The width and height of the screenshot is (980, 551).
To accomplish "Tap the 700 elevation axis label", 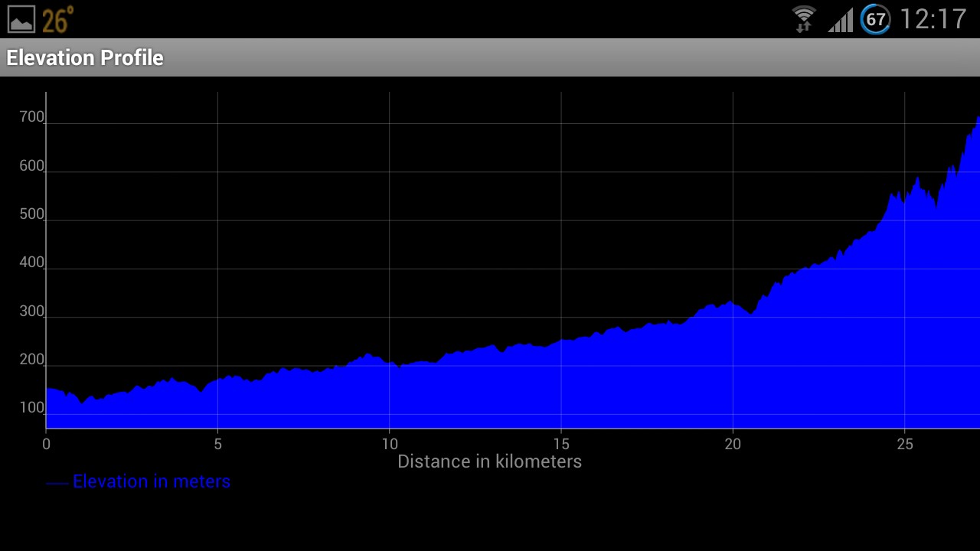I will [32, 117].
